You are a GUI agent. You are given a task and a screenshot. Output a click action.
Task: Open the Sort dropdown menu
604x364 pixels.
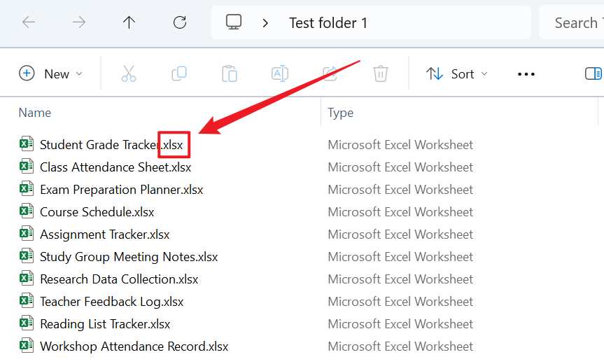457,74
